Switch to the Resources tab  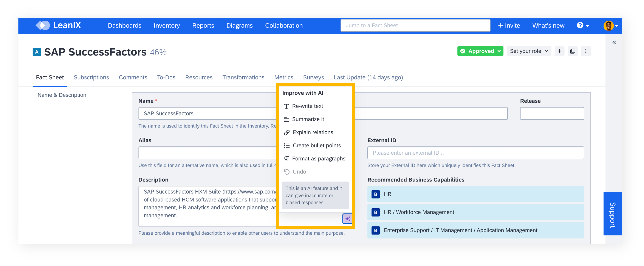coord(199,77)
